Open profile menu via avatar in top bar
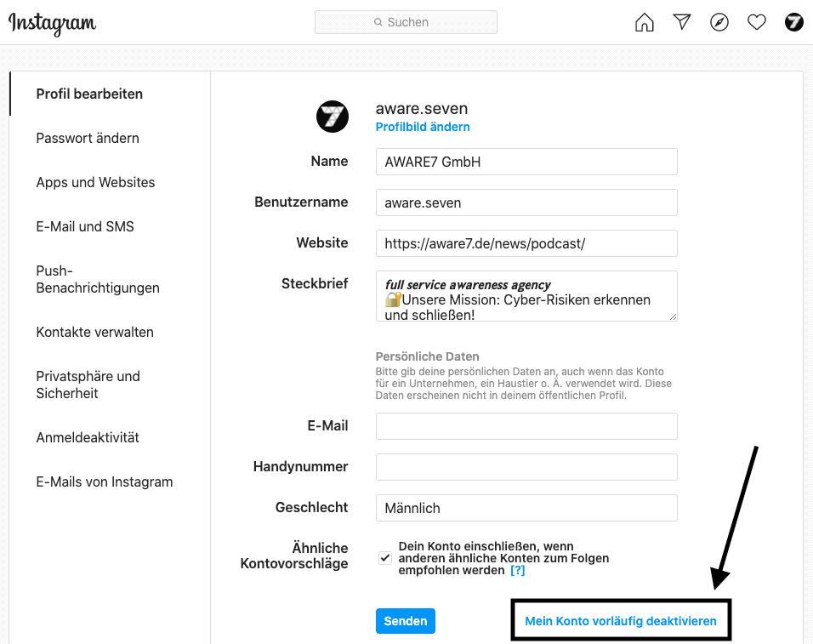 793,22
